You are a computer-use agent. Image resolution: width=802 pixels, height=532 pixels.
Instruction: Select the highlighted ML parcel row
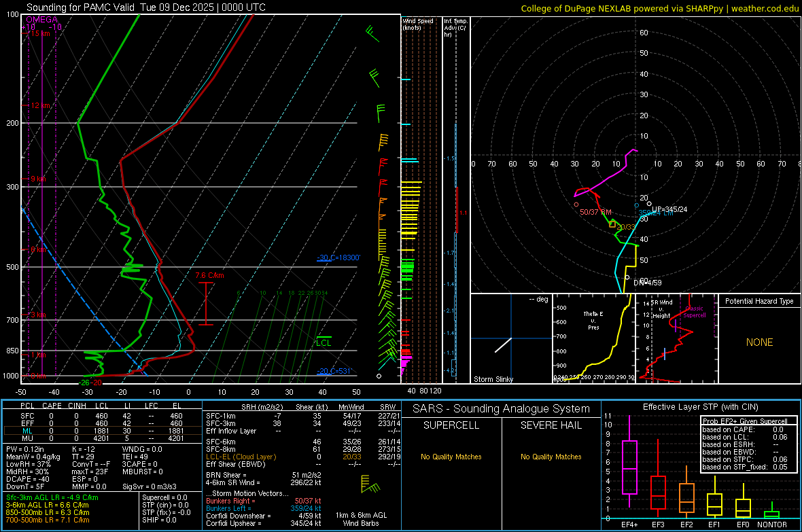click(x=102, y=431)
